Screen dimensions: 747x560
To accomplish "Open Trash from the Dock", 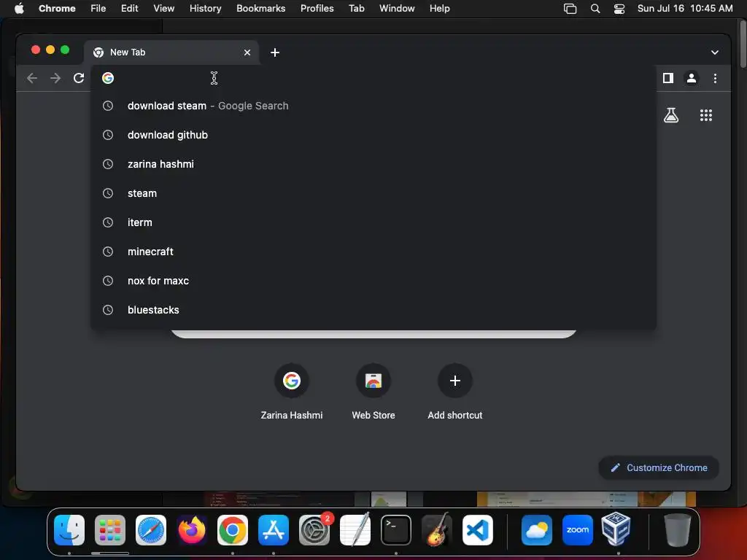I will pos(678,530).
